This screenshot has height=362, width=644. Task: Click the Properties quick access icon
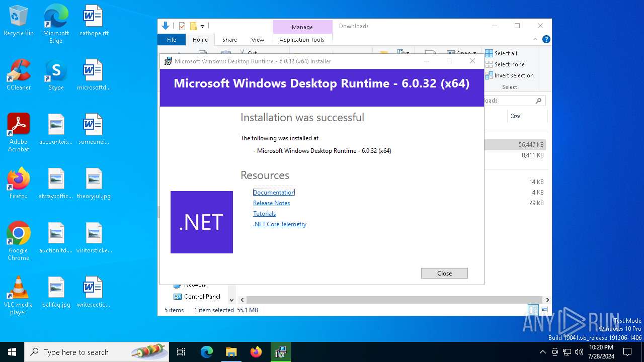click(182, 26)
